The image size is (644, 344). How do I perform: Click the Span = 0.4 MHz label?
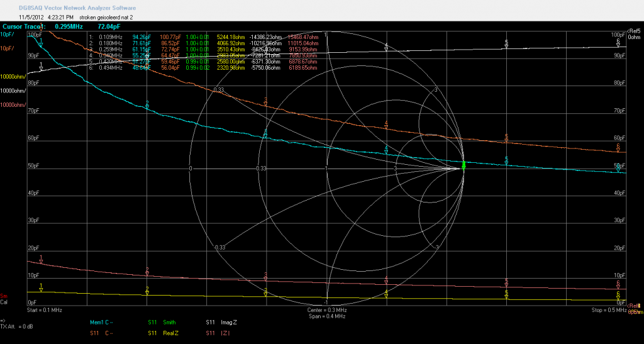(x=327, y=316)
